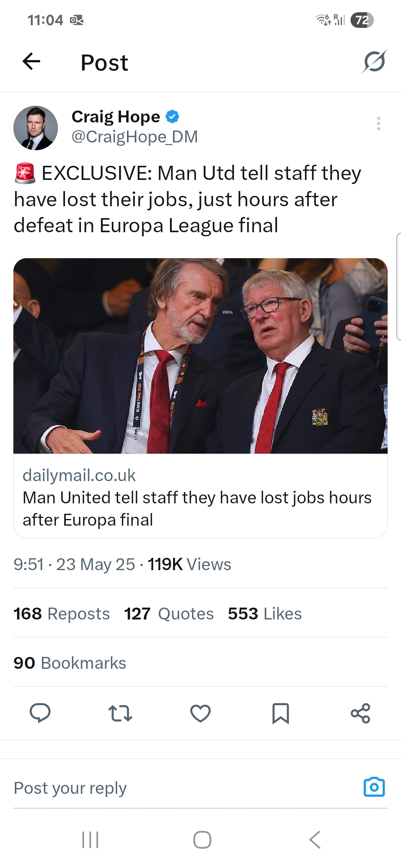
Task: Open the Grok icon in the header
Action: (x=374, y=62)
